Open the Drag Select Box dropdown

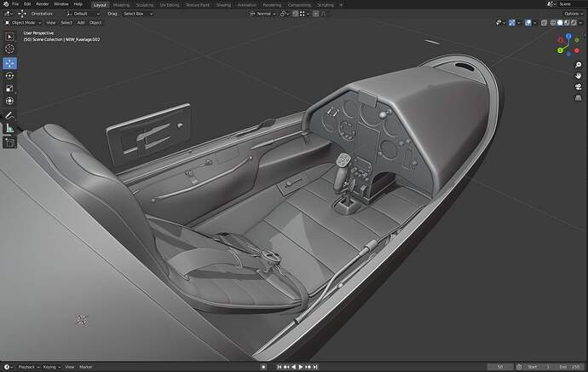pos(138,14)
